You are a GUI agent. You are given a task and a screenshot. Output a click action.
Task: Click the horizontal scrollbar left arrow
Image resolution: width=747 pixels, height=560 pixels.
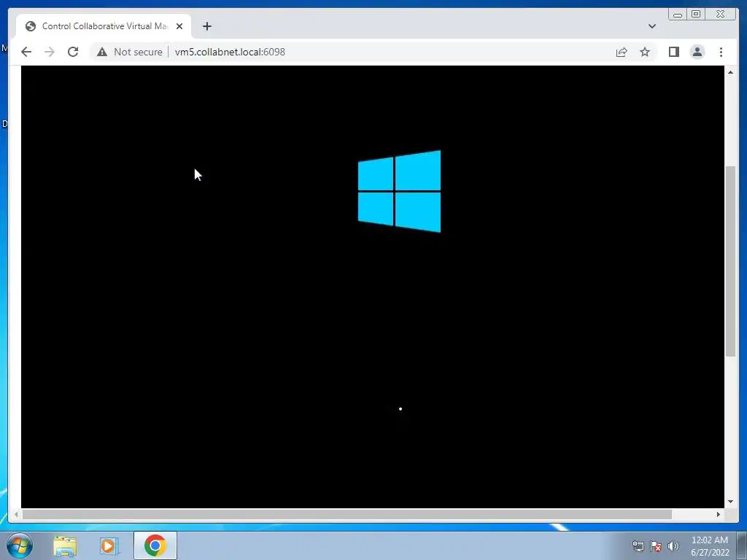point(17,514)
